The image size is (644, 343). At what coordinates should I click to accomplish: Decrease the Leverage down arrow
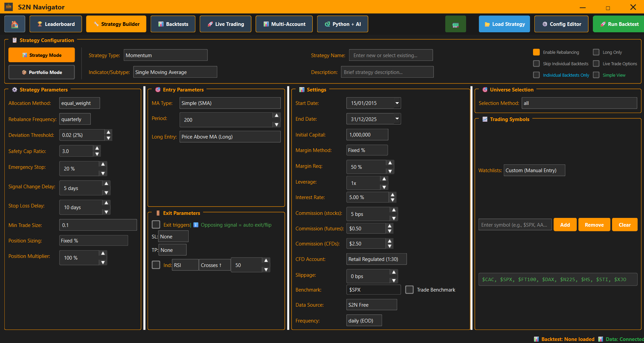tap(384, 187)
